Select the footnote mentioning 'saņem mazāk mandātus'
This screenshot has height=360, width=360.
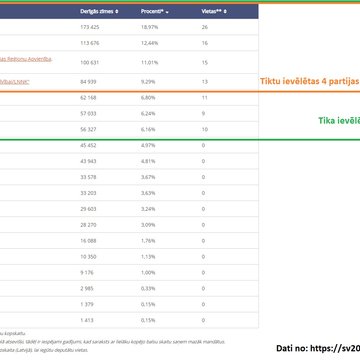click(x=113, y=342)
